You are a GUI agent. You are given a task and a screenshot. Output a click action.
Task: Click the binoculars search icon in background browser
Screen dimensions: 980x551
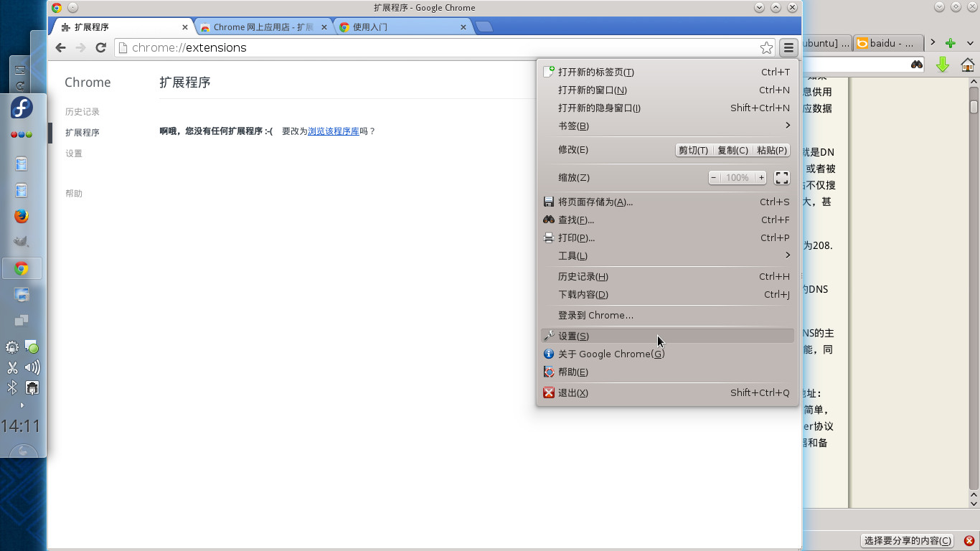(x=916, y=65)
